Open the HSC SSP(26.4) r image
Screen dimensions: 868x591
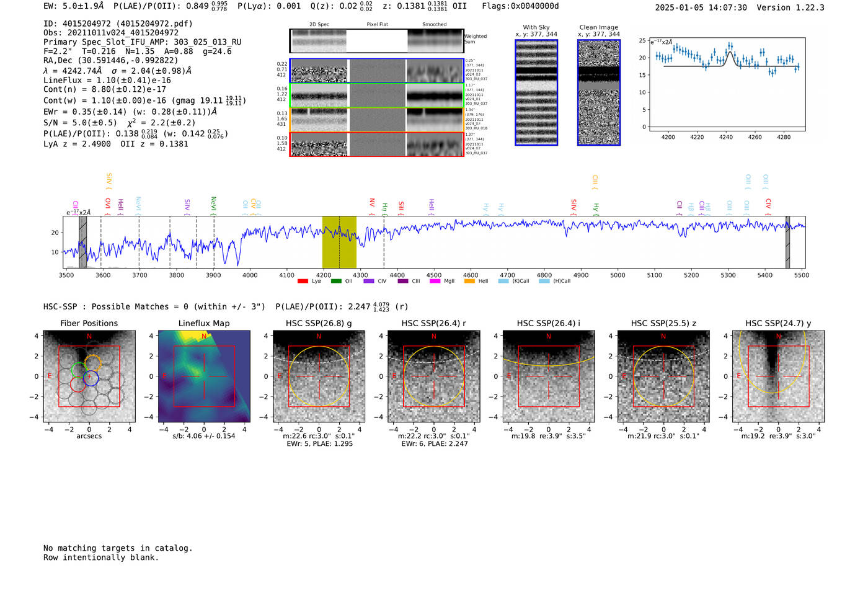click(434, 376)
